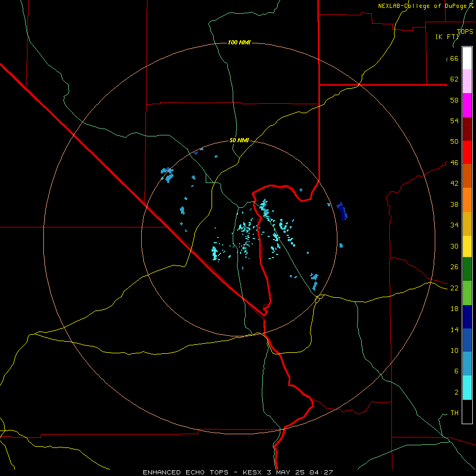Click the yellow swatch near 30

point(467,246)
